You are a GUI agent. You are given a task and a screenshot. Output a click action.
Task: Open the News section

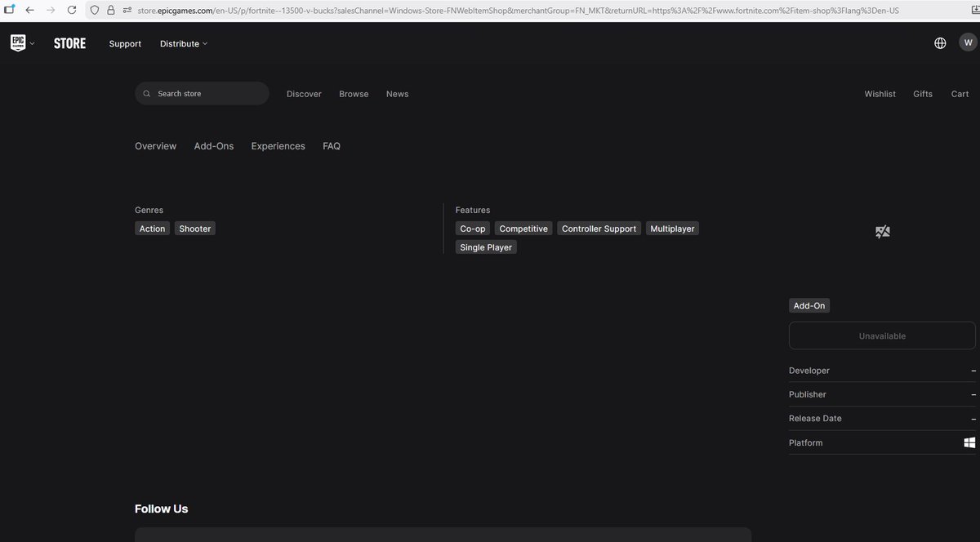click(x=397, y=94)
